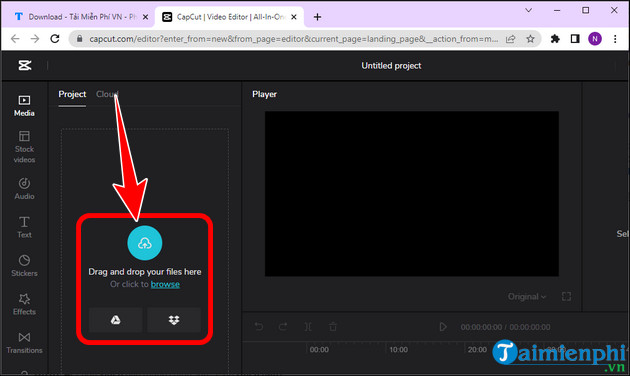Viewport: 630px width, 376px height.
Task: Toggle player fullscreen icon
Action: [566, 296]
